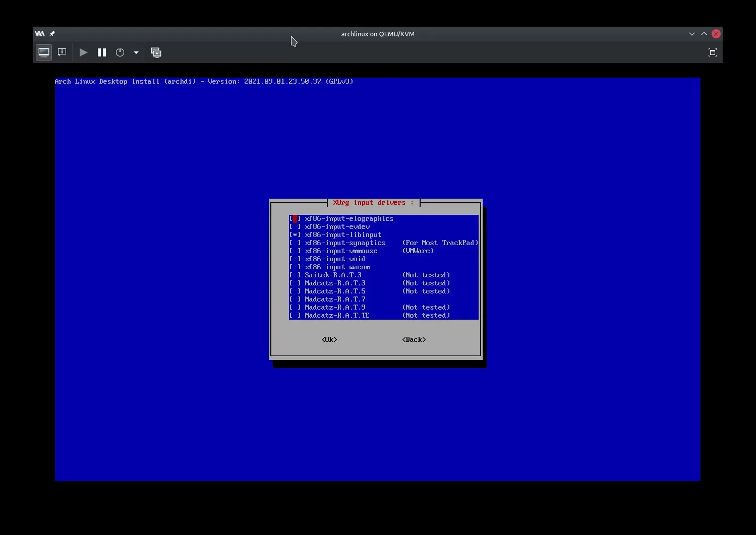Open the manage VM snapshots view
Screen dimensions: 756x535
click(156, 52)
